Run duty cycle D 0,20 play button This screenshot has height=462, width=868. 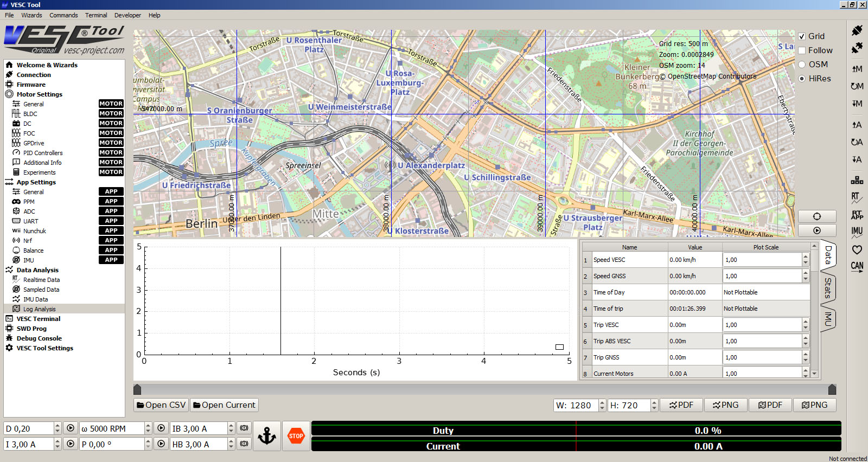click(x=71, y=428)
